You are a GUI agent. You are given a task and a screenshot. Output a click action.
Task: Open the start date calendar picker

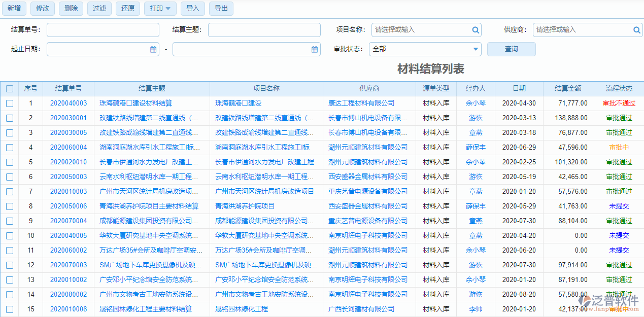pos(153,49)
